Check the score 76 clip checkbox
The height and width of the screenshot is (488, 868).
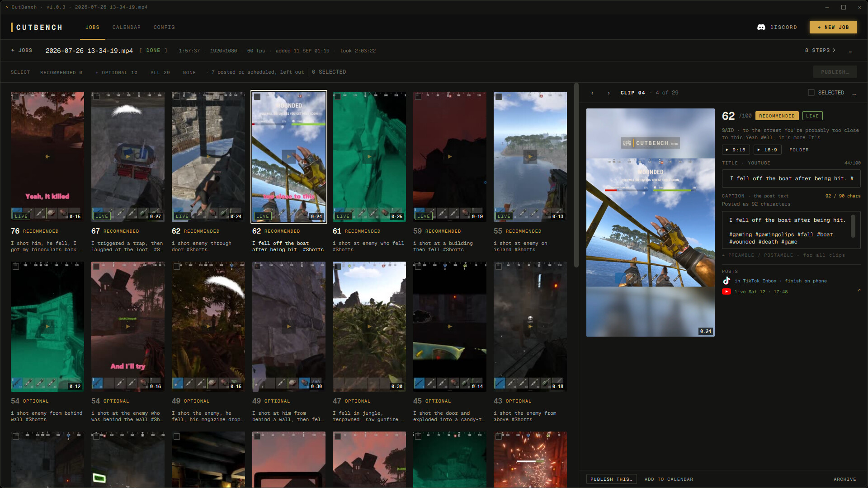tap(16, 97)
